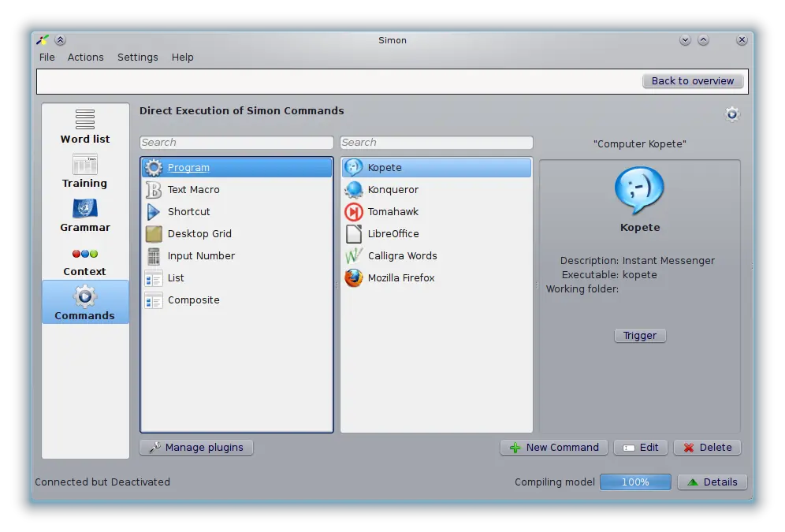Create a New Command
Screen dimensions: 785x532
(554, 448)
